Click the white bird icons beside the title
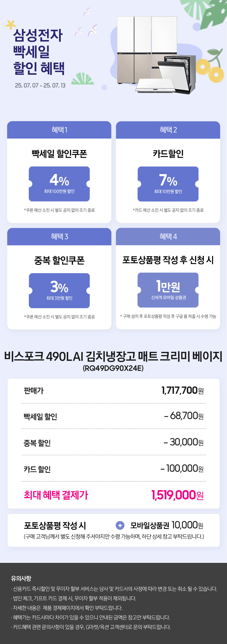 87,22
